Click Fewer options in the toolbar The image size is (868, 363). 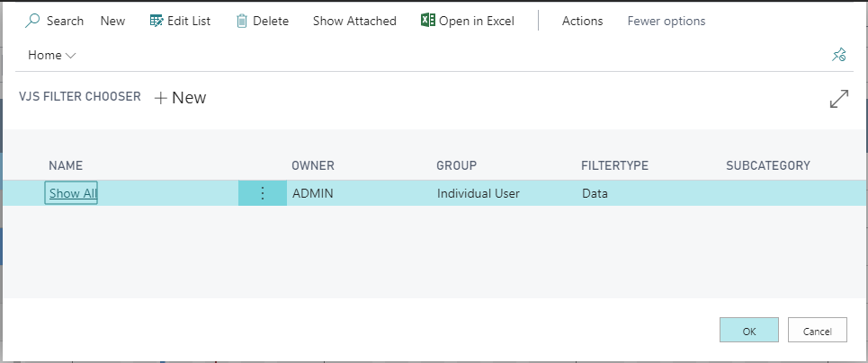667,21
